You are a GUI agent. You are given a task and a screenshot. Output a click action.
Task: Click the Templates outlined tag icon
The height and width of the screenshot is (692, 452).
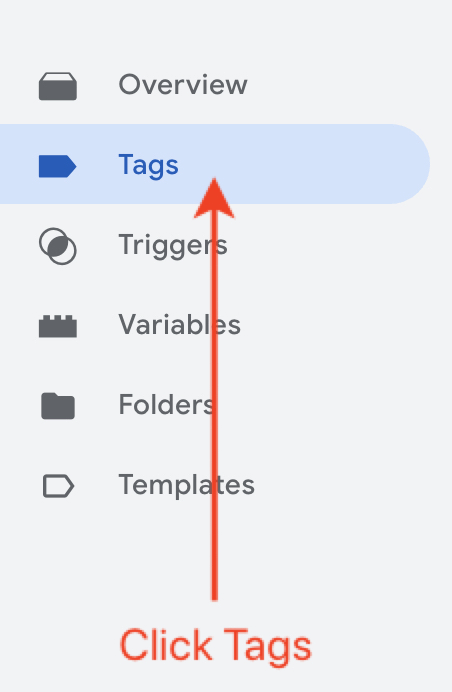pos(58,486)
